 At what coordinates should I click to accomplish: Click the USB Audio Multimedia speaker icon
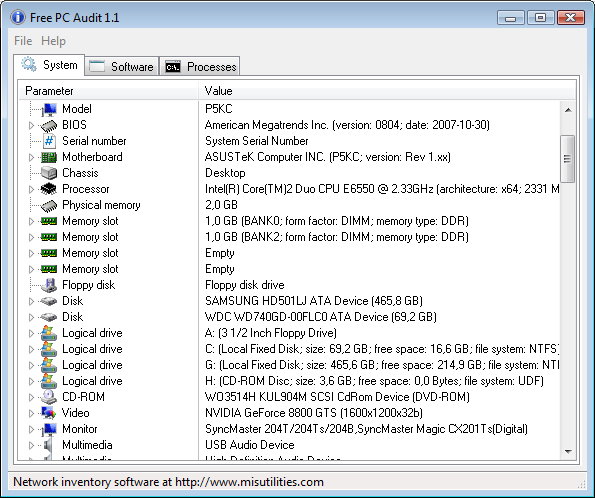(x=48, y=445)
